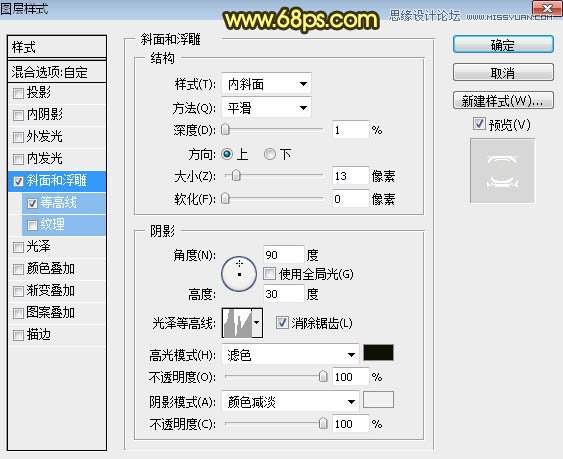
Task: Toggle 消除锯齿 checkbox
Action: coord(282,323)
